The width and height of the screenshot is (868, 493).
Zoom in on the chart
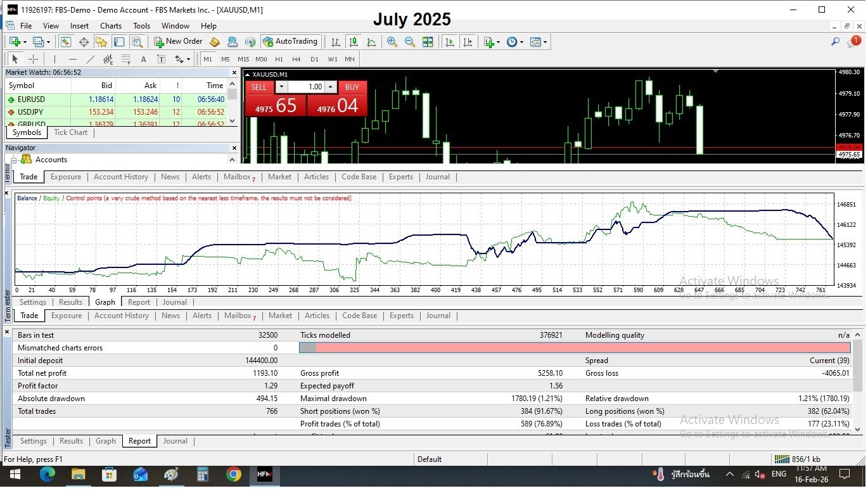pyautogui.click(x=392, y=42)
